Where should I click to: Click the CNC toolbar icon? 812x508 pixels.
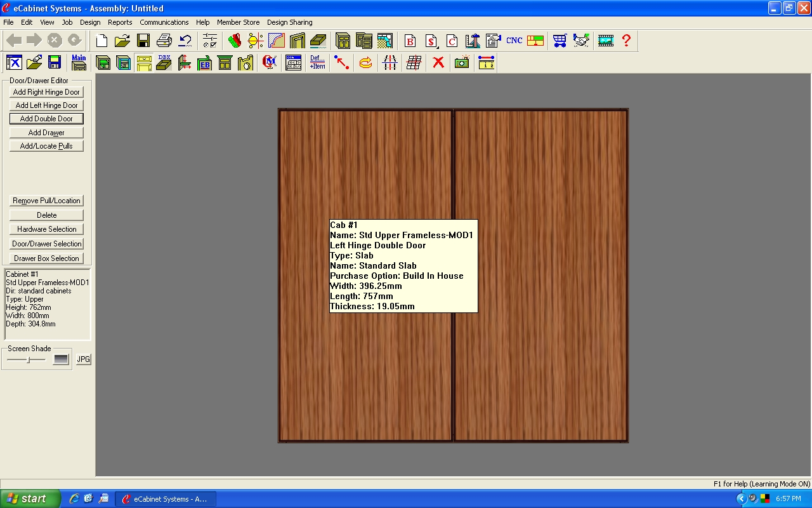(514, 41)
